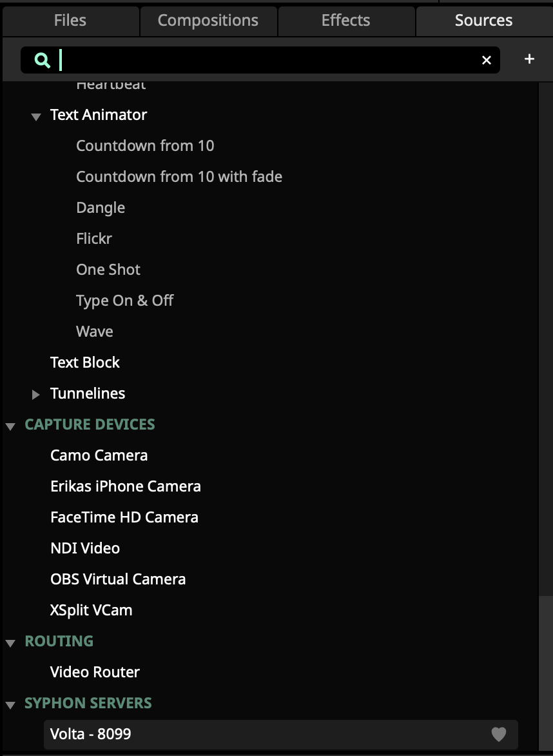Favorite the Volta - 8099 source
Image resolution: width=553 pixels, height=756 pixels.
499,734
